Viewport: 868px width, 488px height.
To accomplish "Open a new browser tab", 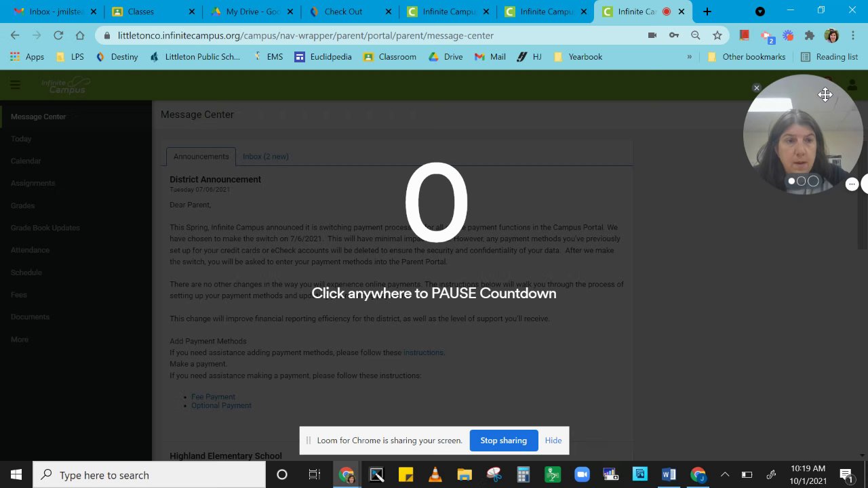I will pyautogui.click(x=707, y=12).
